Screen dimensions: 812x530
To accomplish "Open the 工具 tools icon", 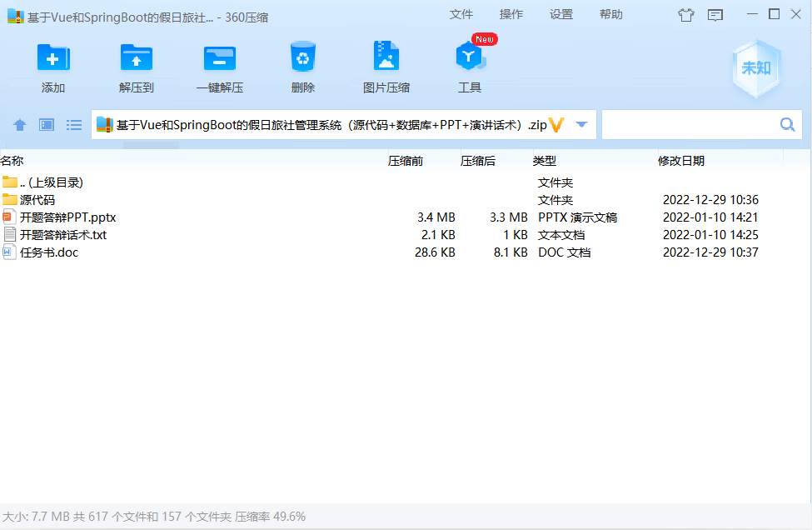I will 469,57.
